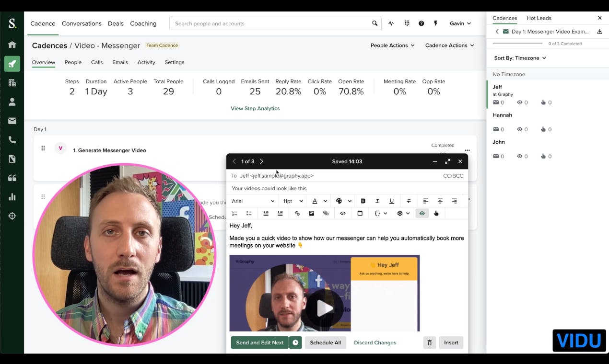Open the People person icon in sidebar
The width and height of the screenshot is (609, 364).
pos(12,102)
